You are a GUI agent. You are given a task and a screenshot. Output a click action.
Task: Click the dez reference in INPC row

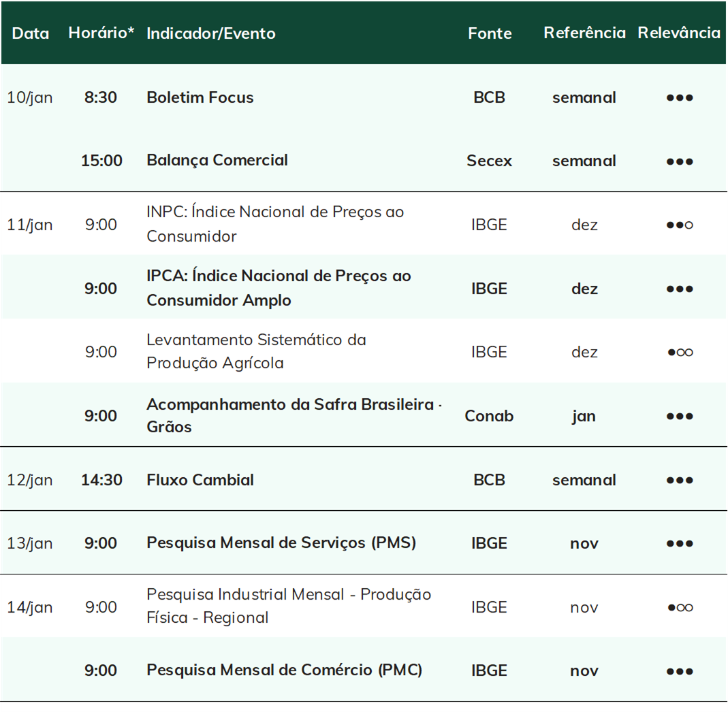584,225
